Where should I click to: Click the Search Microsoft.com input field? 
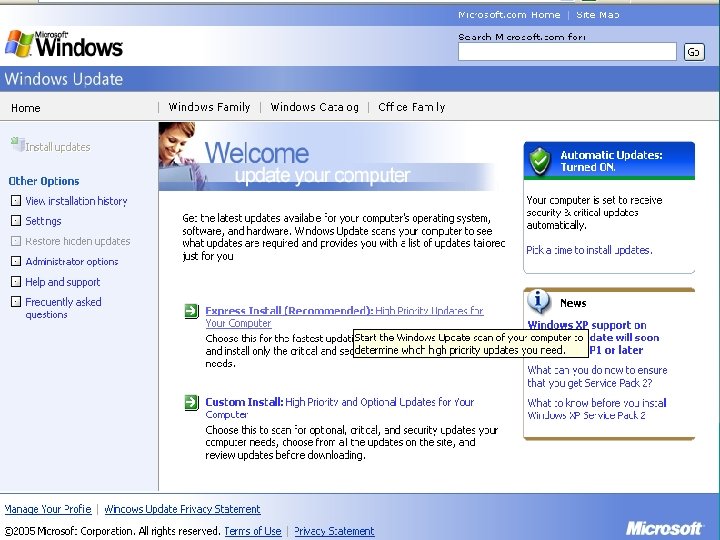567,51
